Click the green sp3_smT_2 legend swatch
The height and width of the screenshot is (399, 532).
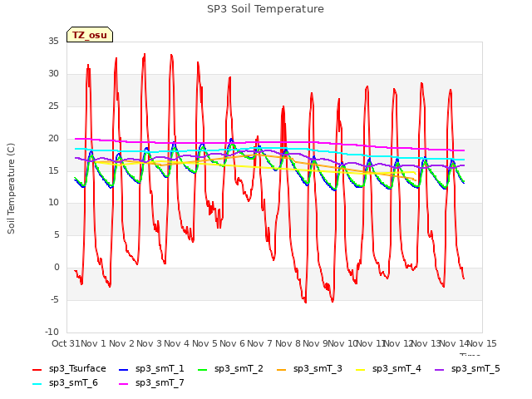click(203, 369)
